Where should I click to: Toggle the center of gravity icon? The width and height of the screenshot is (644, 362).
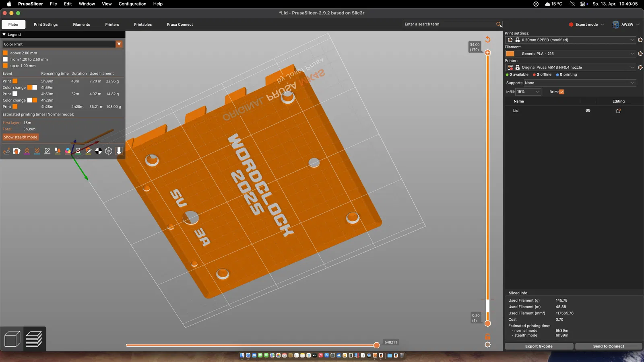[99, 151]
